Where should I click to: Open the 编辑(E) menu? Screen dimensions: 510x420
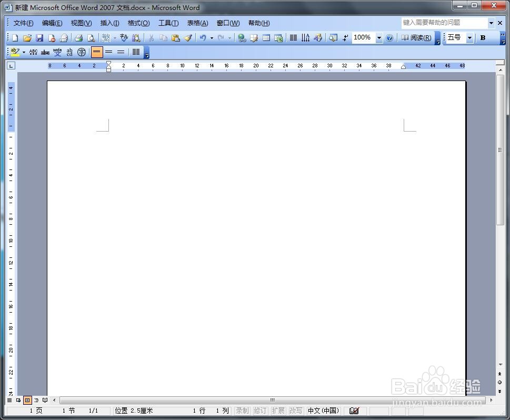(52, 23)
